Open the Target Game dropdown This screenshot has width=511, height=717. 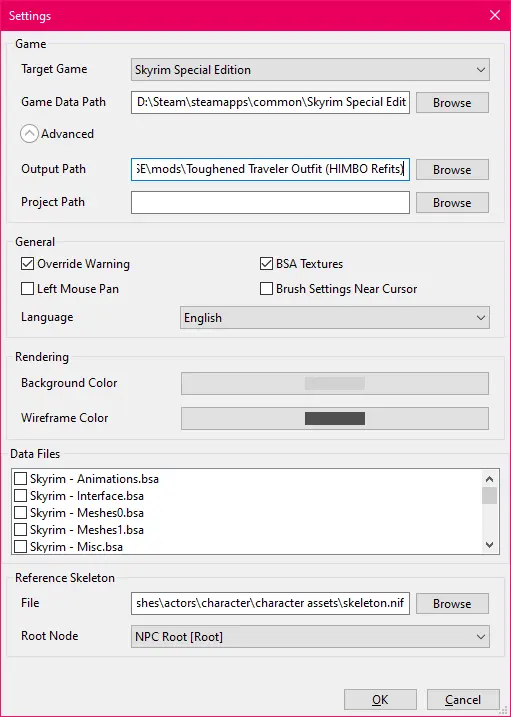(x=310, y=70)
